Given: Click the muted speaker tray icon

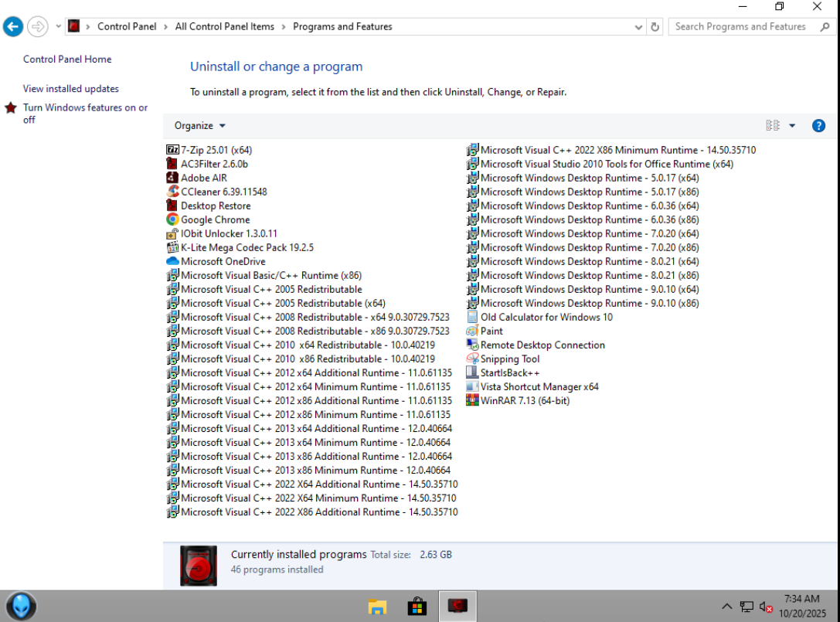Looking at the screenshot, I should click(766, 607).
